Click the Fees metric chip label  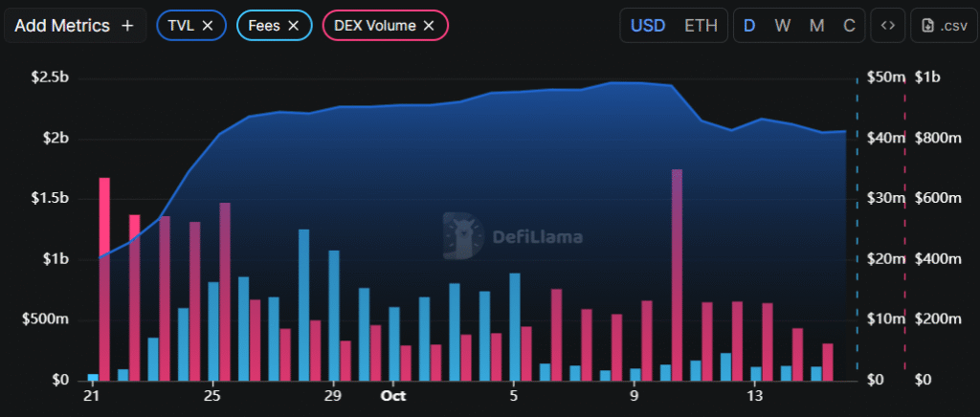point(262,26)
